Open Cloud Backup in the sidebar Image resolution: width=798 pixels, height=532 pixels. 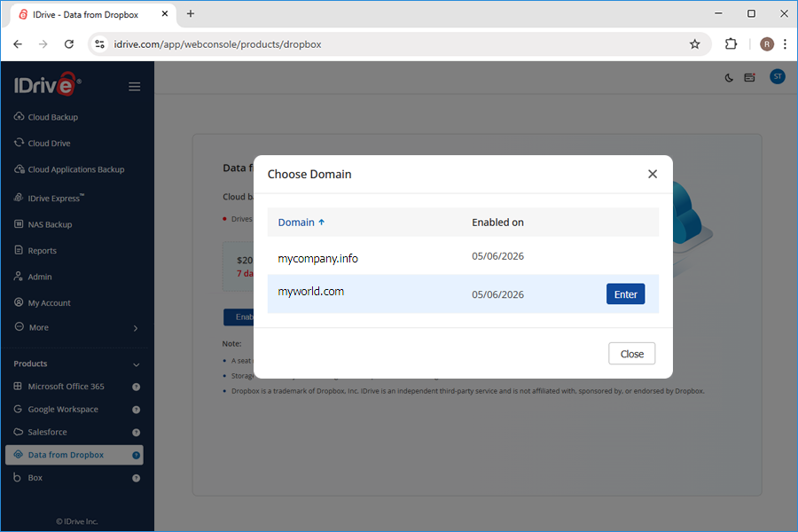tap(52, 117)
